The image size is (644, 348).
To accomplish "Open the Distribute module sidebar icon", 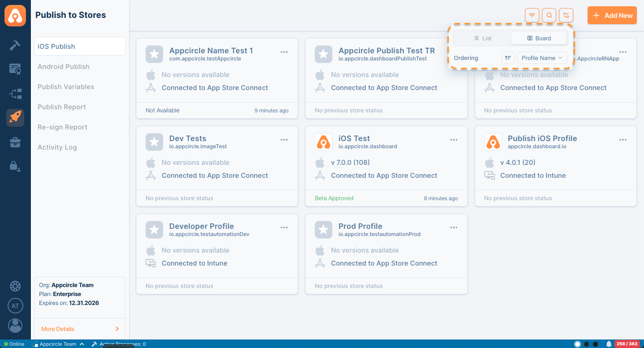I will (x=15, y=94).
